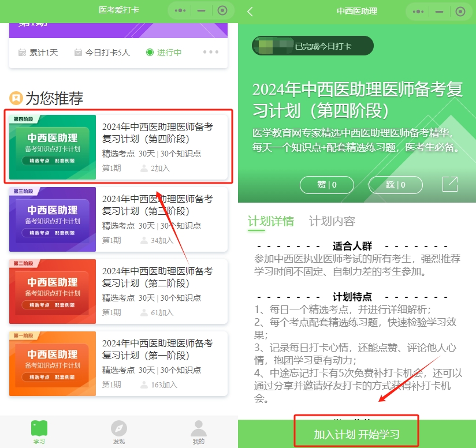The image size is (476, 448).
Task: Click 加入计划 开始学习 button
Action: point(356,434)
